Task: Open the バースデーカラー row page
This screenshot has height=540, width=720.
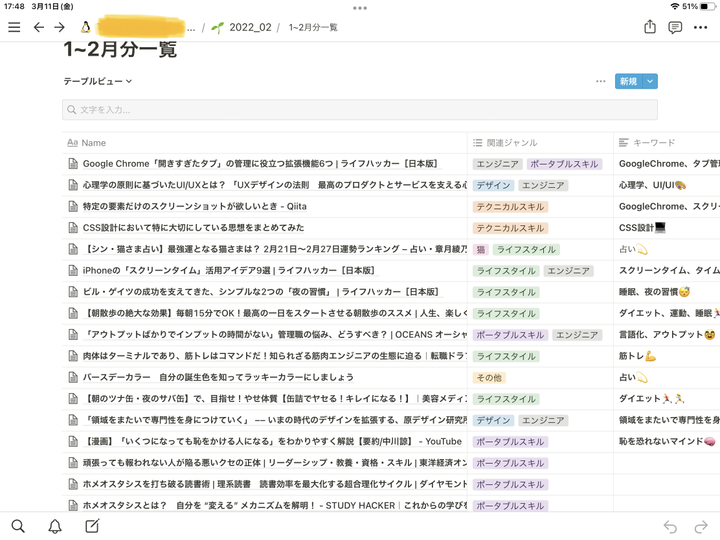Action: tap(218, 377)
